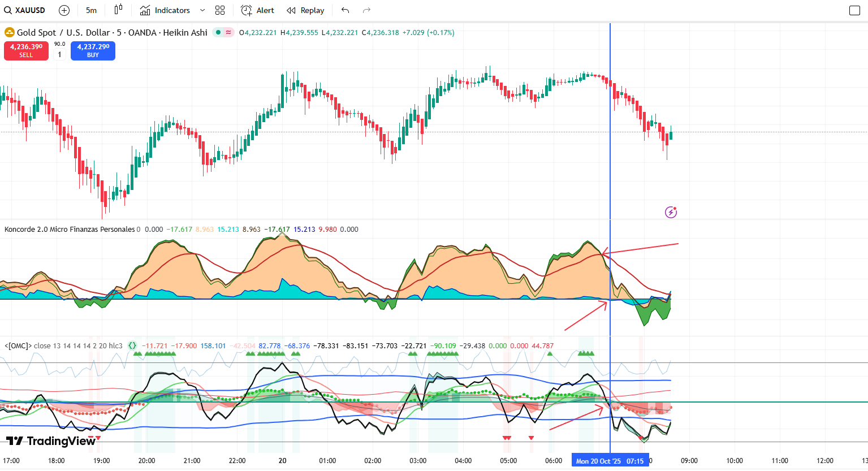Open the indicator templates grid icon
The image size is (868, 471).
tap(220, 10)
